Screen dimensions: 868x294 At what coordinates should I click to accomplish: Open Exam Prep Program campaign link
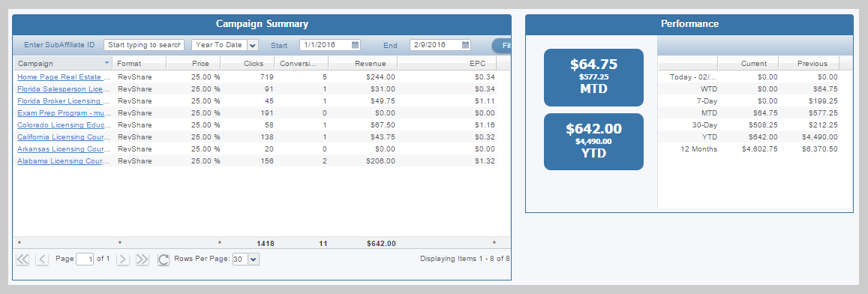63,113
